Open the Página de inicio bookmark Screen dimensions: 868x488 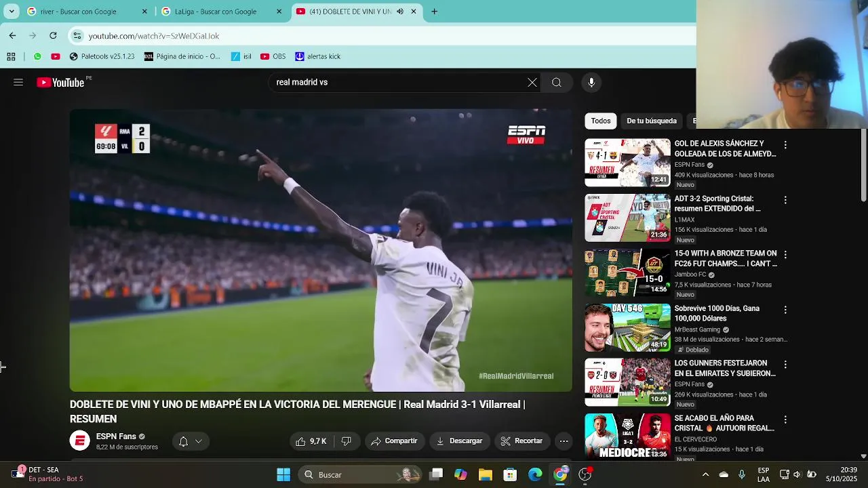coord(182,57)
